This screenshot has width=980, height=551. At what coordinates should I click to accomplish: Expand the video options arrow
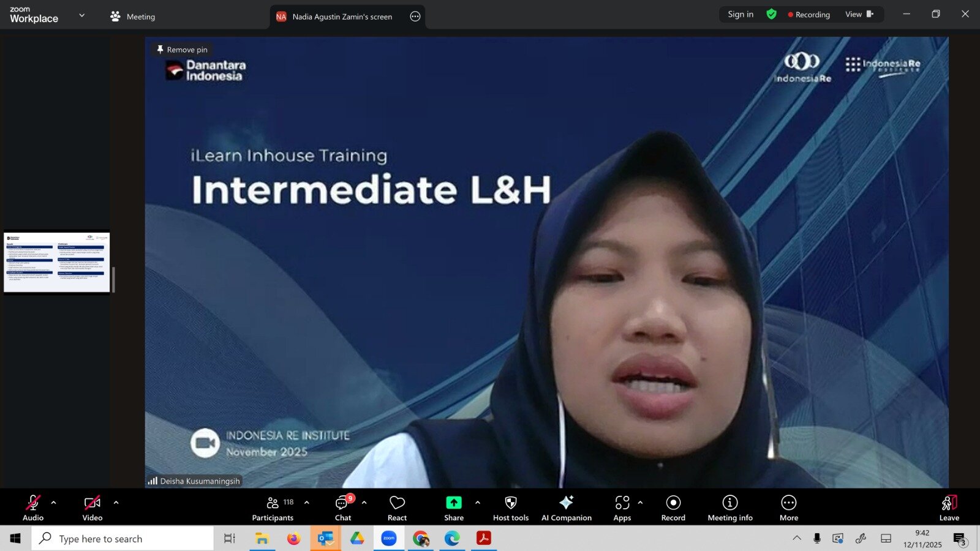point(116,503)
